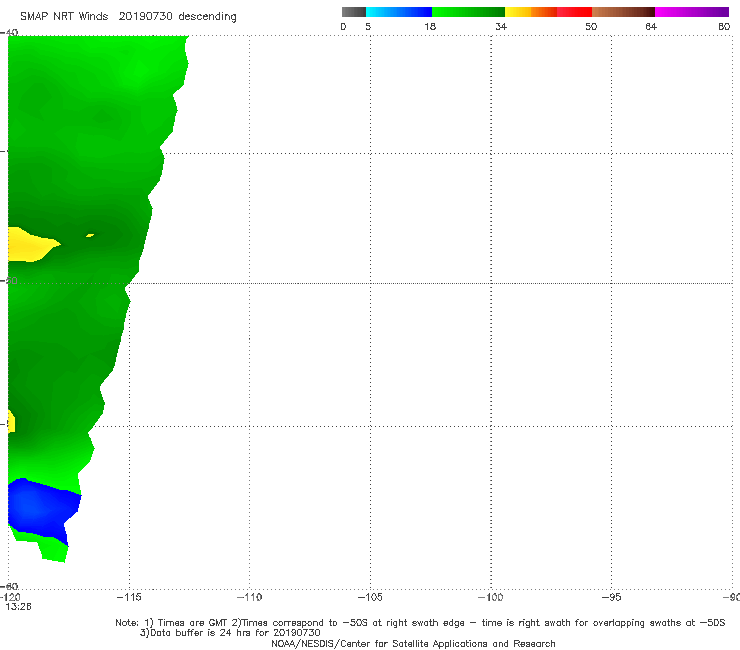This screenshot has width=740, height=650.
Task: Click the gray 0-5 colorbar segment
Action: [354, 12]
